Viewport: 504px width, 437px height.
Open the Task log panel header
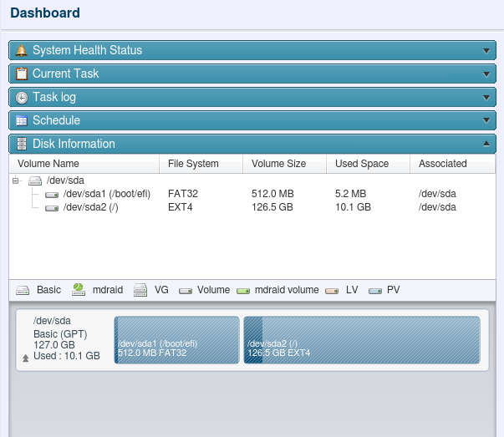tap(251, 97)
